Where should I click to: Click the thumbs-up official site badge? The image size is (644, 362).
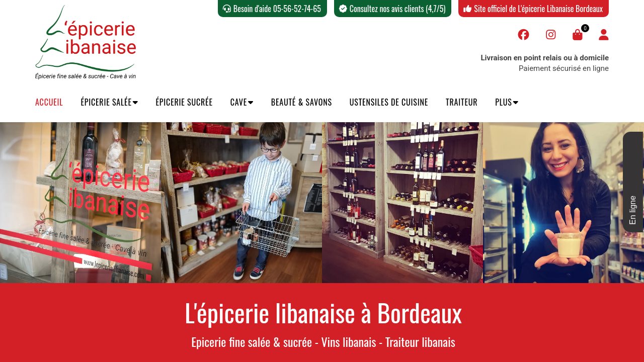tap(533, 9)
